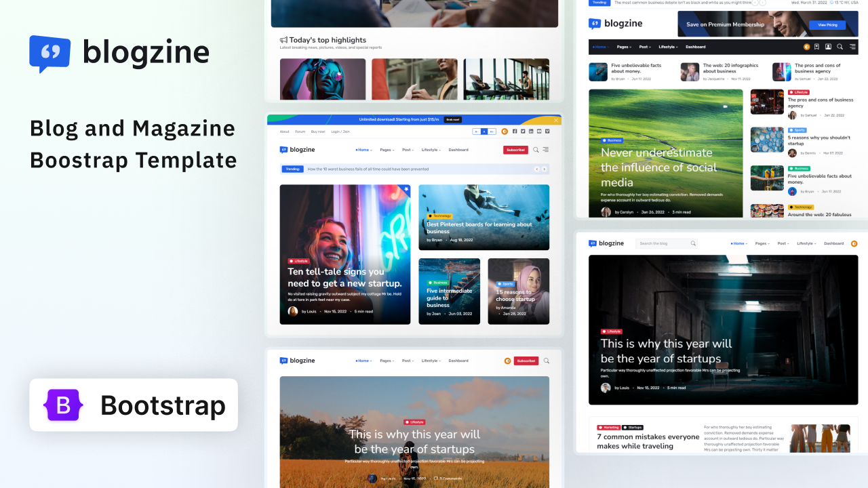
Task: Open 5 reasons why you shouldn't startup
Action: click(819, 140)
